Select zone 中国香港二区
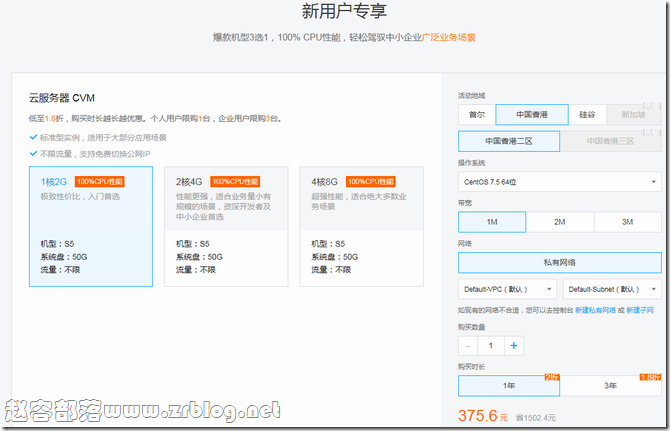This screenshot has height=431, width=670. (509, 141)
